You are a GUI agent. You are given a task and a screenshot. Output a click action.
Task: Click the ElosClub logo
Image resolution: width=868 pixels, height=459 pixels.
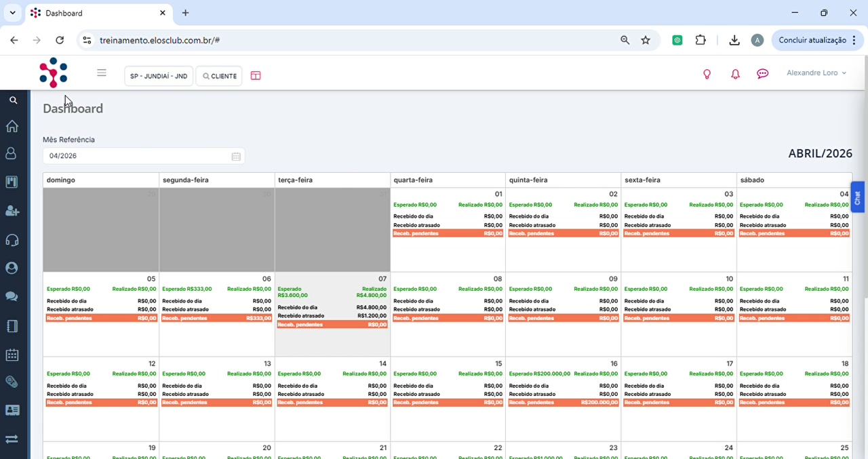(54, 73)
